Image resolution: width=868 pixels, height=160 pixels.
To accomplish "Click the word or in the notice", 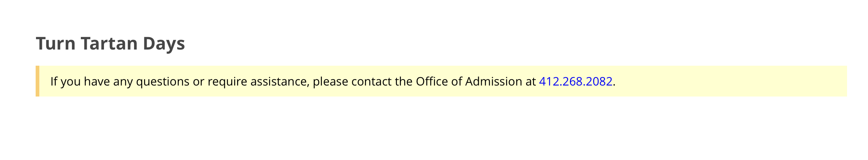I will [198, 82].
